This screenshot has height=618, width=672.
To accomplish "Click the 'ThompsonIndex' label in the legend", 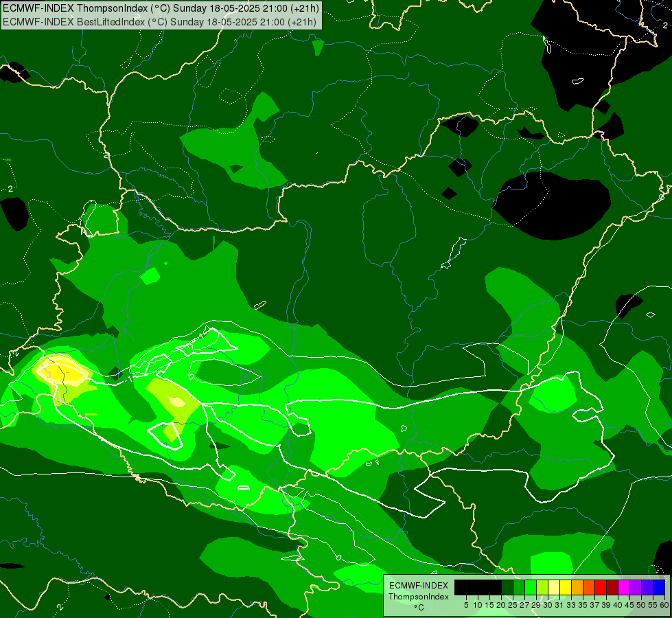I will pos(419,597).
